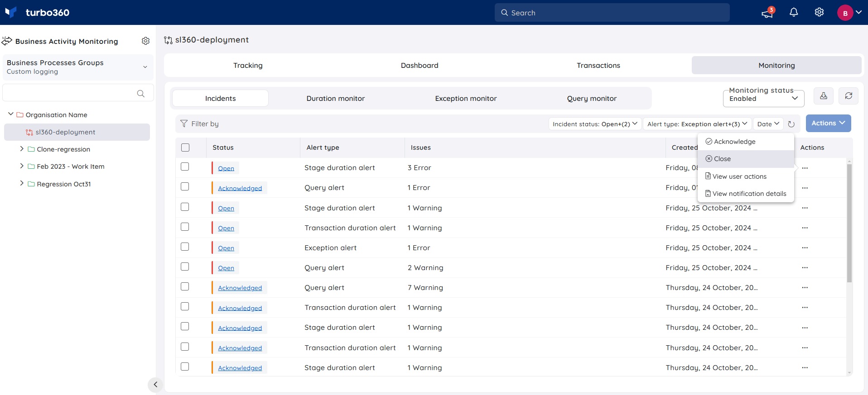Open the announcements megaphone icon
Image resolution: width=868 pixels, height=395 pixels.
(x=767, y=13)
